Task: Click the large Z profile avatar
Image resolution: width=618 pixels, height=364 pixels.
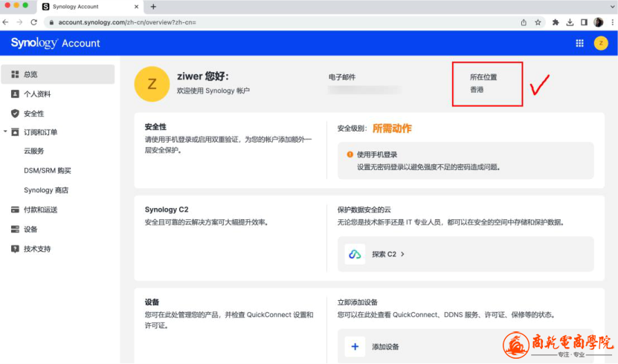Action: tap(152, 84)
